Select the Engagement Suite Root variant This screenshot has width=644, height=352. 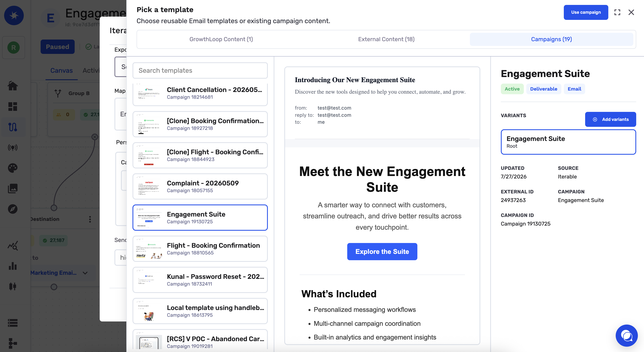tap(568, 142)
